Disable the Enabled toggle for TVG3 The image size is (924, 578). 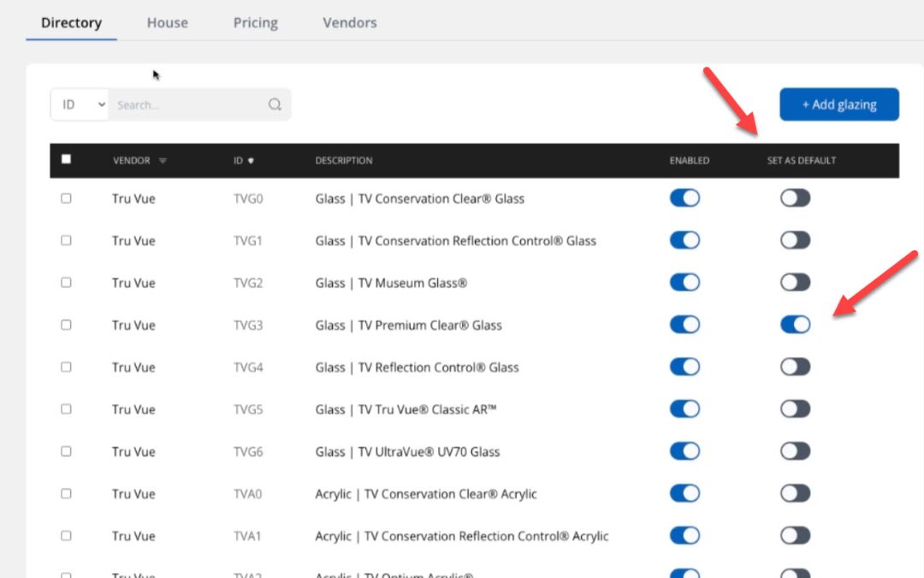tap(684, 325)
